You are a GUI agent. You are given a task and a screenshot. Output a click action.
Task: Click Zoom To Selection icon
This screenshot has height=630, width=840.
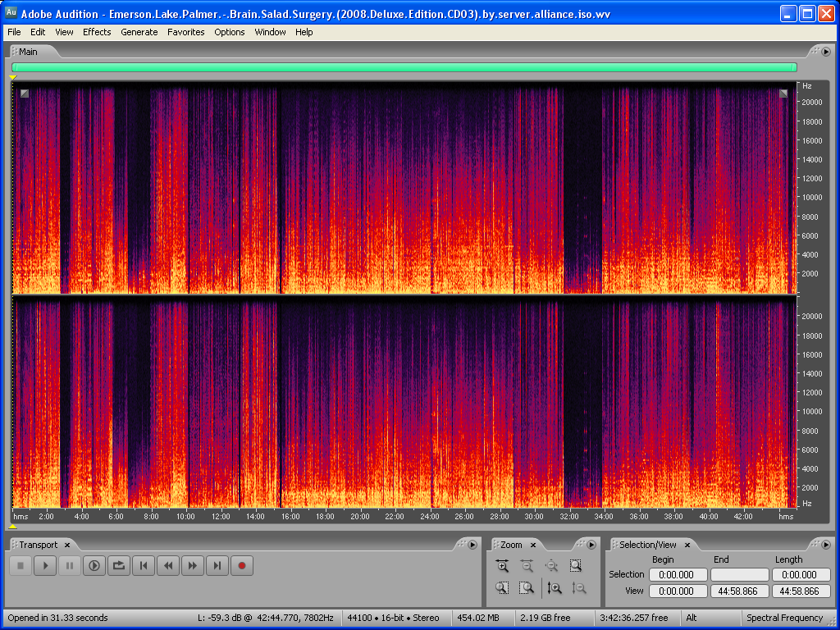click(576, 566)
